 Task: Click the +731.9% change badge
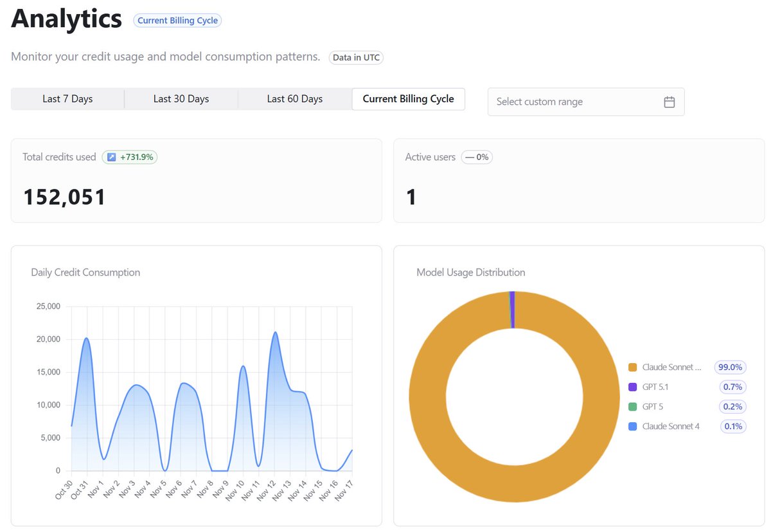pos(129,157)
